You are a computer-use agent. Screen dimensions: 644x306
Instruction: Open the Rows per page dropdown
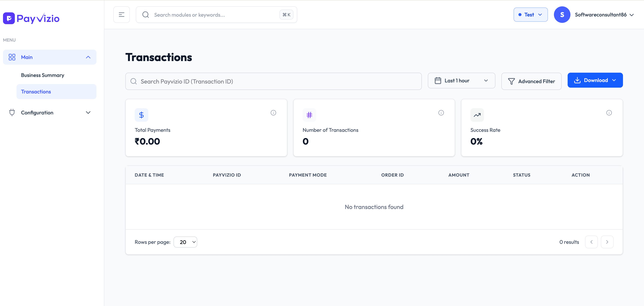point(186,242)
